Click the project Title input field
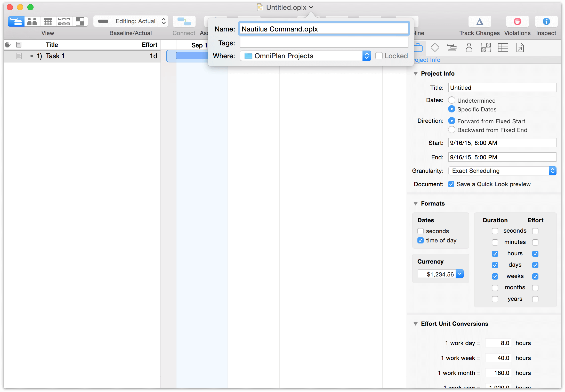 tap(502, 88)
